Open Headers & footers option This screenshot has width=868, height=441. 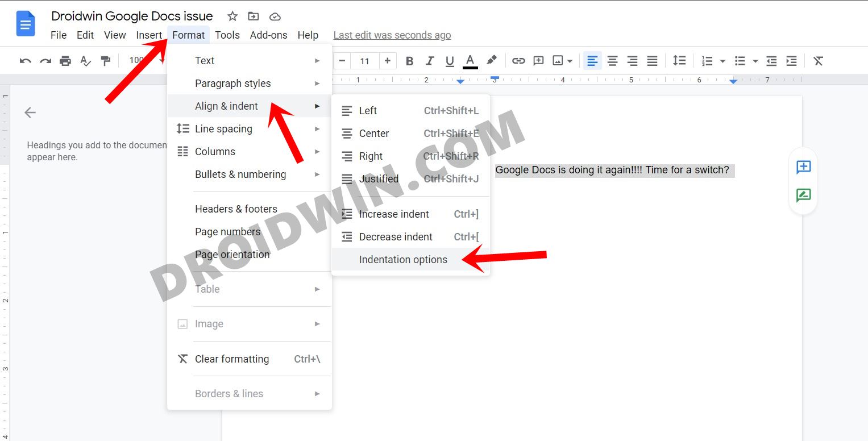point(250,209)
